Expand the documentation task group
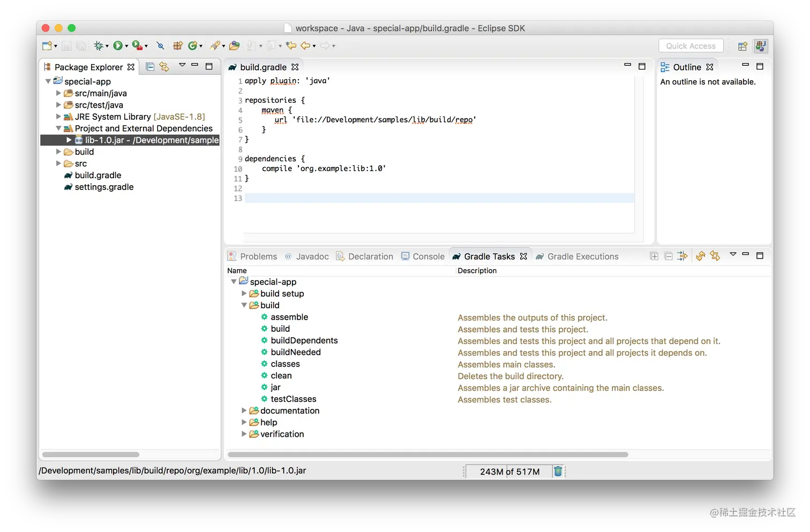810x532 pixels. pyautogui.click(x=244, y=411)
